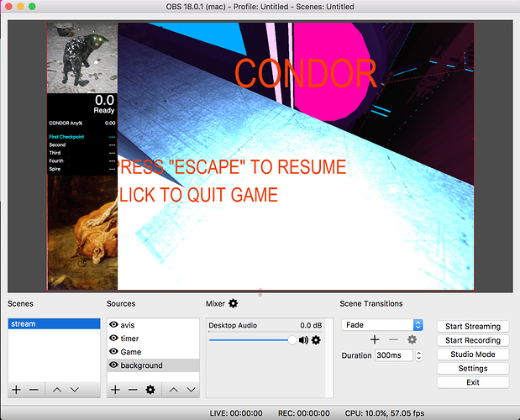Select the background source item
The height and width of the screenshot is (420, 520).
click(142, 365)
